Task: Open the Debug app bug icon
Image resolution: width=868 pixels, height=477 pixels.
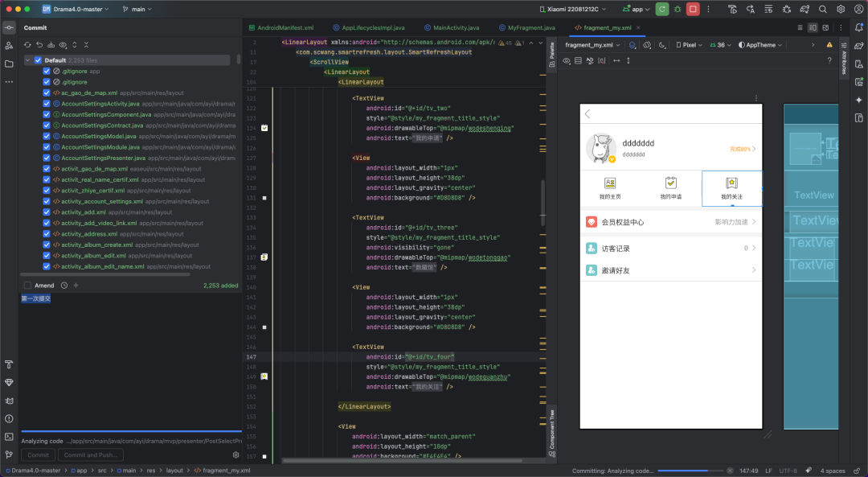Action: (677, 9)
